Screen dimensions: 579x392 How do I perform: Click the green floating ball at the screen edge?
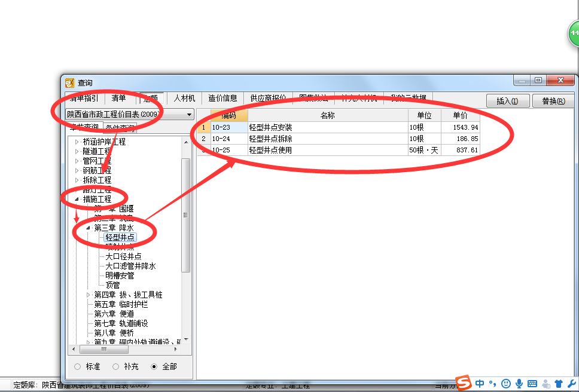pyautogui.click(x=574, y=33)
